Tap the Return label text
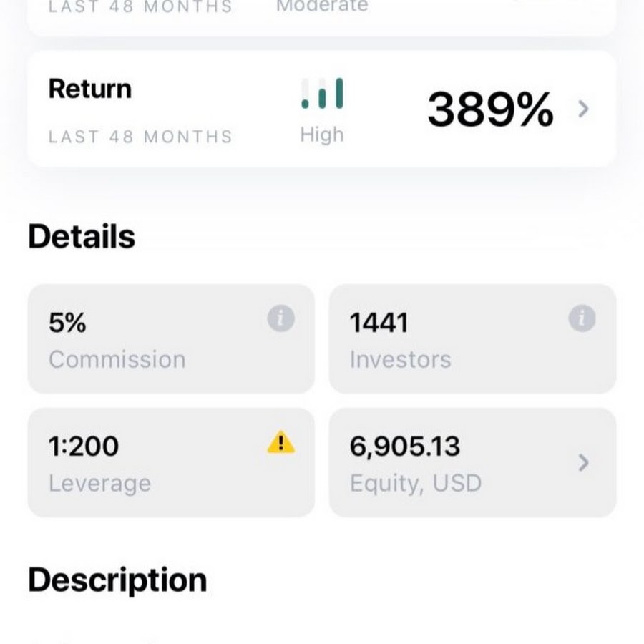The height and width of the screenshot is (644, 644). tap(90, 89)
